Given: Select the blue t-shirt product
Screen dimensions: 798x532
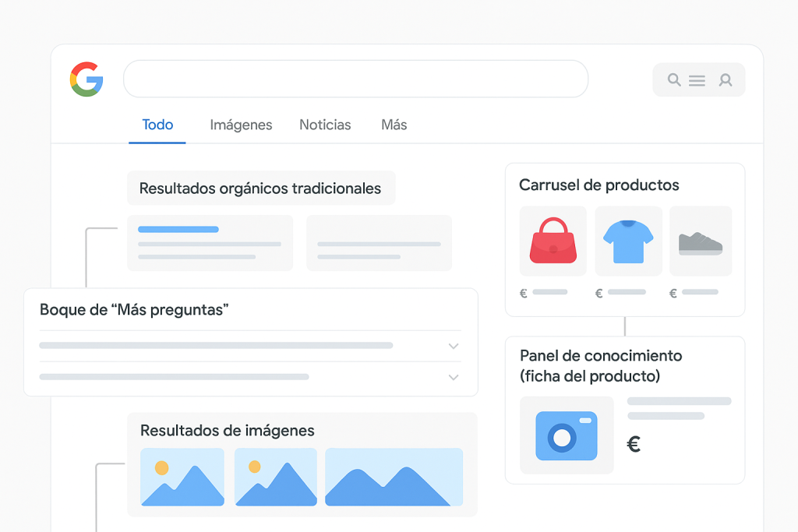Looking at the screenshot, I should (x=628, y=241).
